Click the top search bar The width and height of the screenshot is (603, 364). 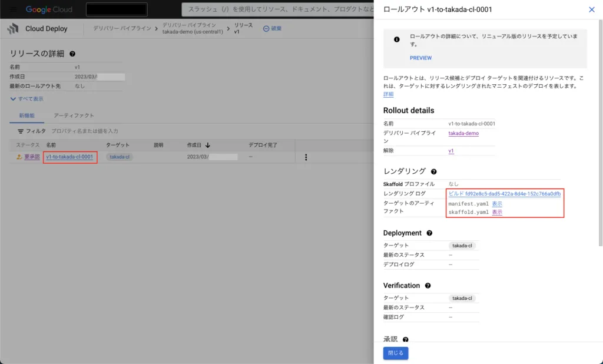279,9
